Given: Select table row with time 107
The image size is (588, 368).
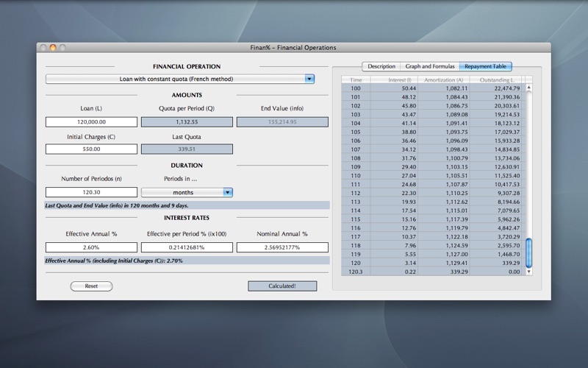Looking at the screenshot, I should point(433,149).
